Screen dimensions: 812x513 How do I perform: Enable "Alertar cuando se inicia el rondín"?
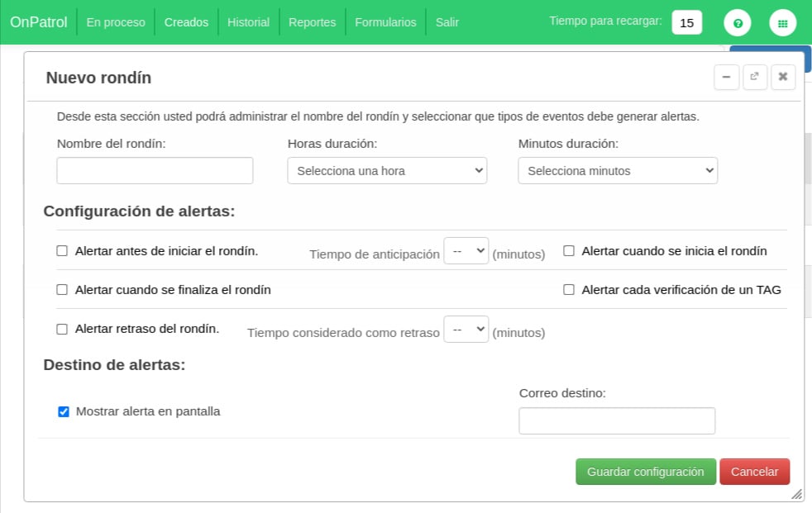coord(569,249)
